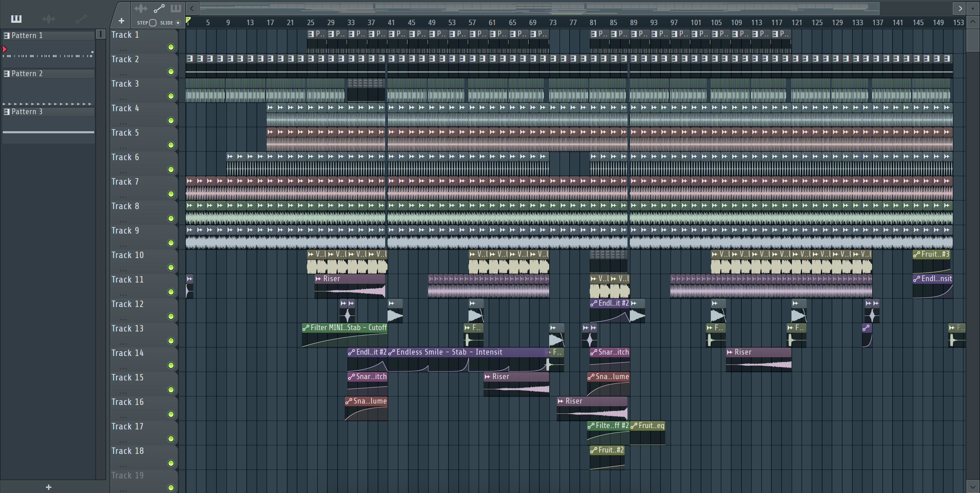Click the up arrow of vertical scrollbar
The image size is (980, 493).
[973, 21]
